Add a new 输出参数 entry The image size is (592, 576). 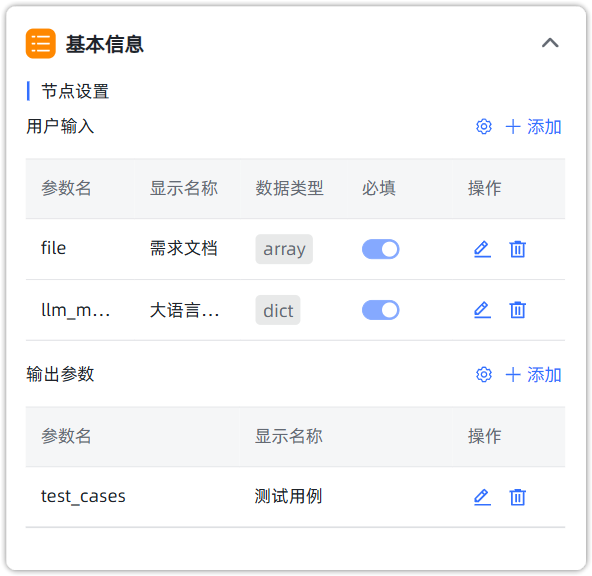pos(533,374)
